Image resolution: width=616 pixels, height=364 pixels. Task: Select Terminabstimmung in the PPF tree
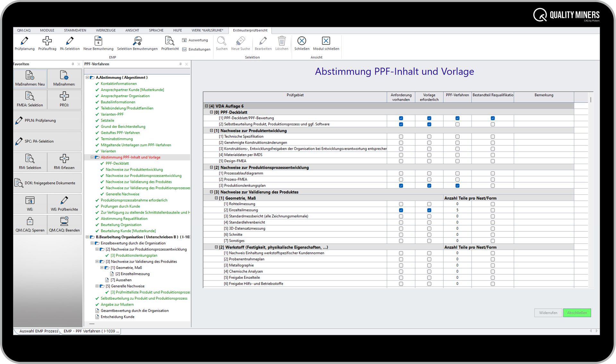116,139
